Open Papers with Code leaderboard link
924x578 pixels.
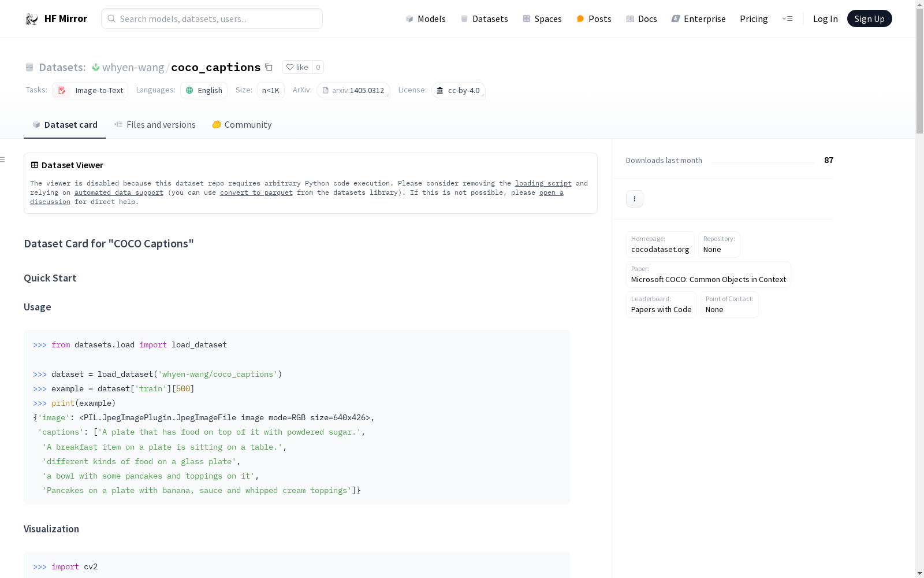[661, 305]
